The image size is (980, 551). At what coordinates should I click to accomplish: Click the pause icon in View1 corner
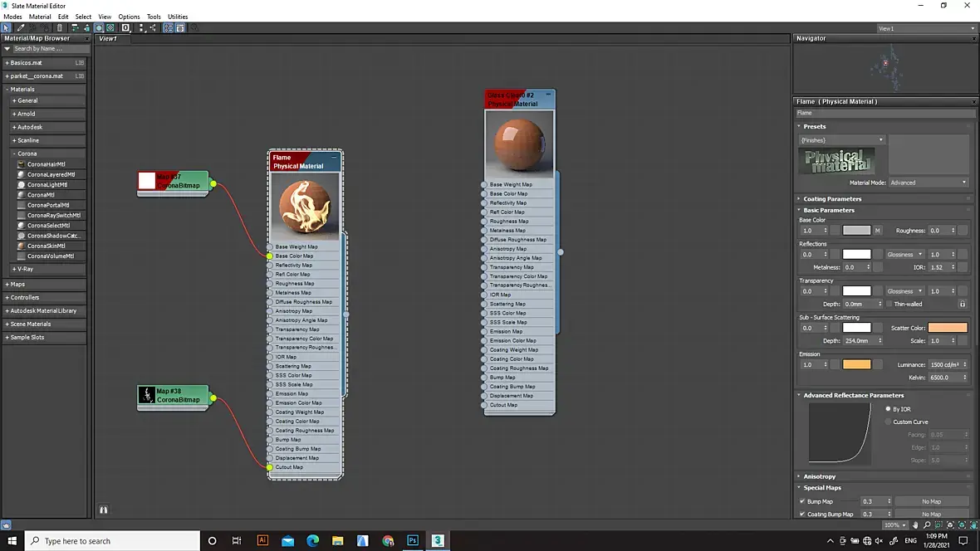(x=103, y=510)
